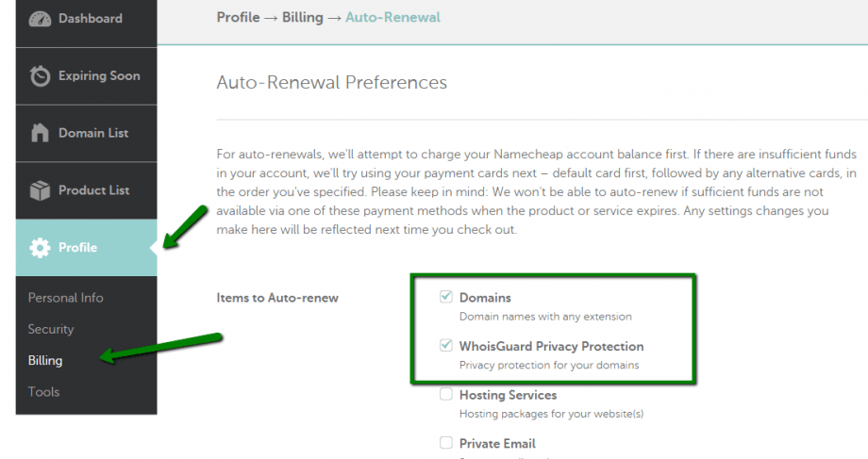This screenshot has height=459, width=868.
Task: Click the Profile gear icon
Action: click(x=40, y=248)
